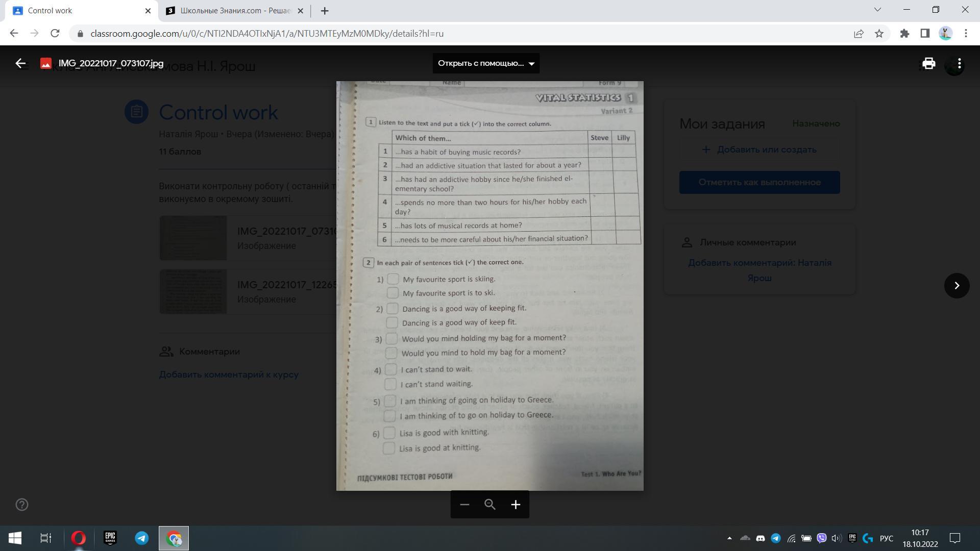Switch to the Школьные Знания.com tab
Viewport: 980px width, 551px height.
[x=235, y=11]
